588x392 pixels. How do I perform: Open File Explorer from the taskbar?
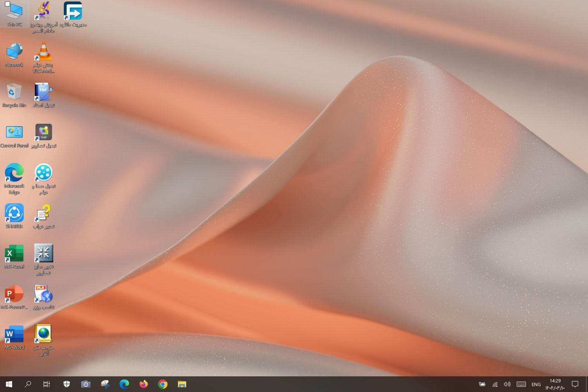pos(182,384)
